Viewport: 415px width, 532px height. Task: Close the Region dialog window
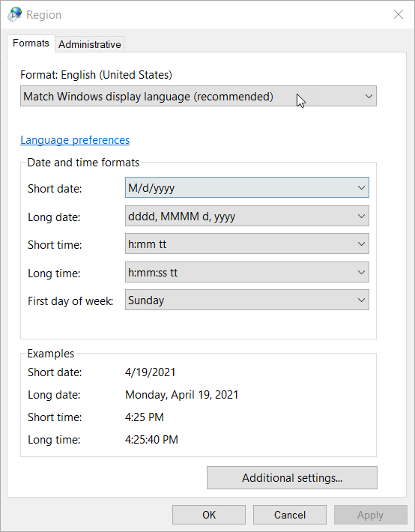[x=399, y=14]
